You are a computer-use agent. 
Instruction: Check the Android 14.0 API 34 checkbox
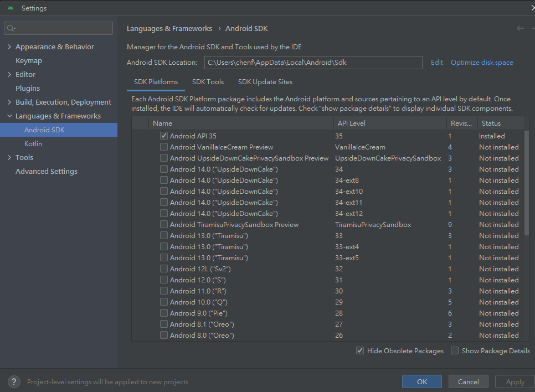[164, 169]
